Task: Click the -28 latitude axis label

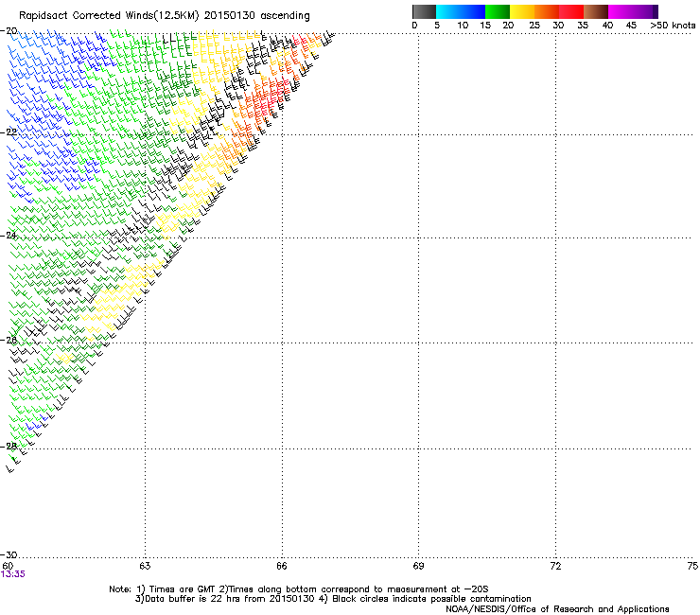Action: coord(9,447)
